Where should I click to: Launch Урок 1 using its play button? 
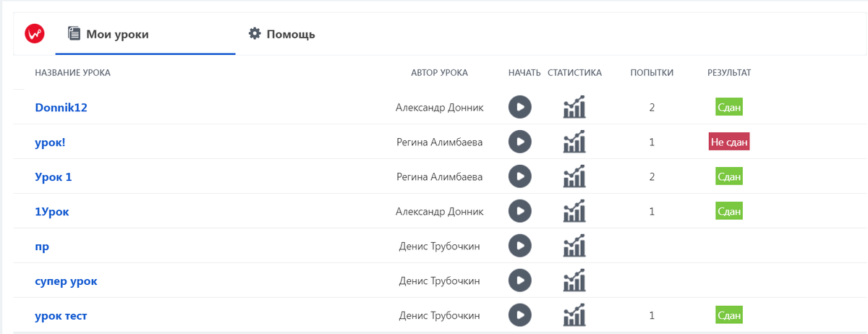coord(520,176)
